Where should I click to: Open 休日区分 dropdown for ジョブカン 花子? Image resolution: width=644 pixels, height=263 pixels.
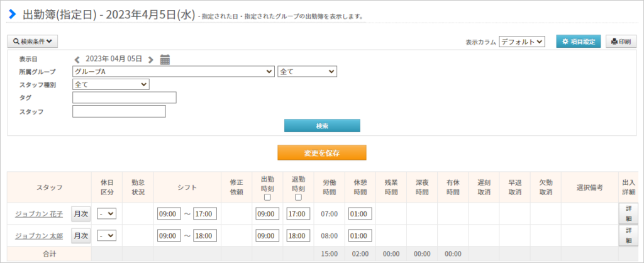[x=107, y=214]
